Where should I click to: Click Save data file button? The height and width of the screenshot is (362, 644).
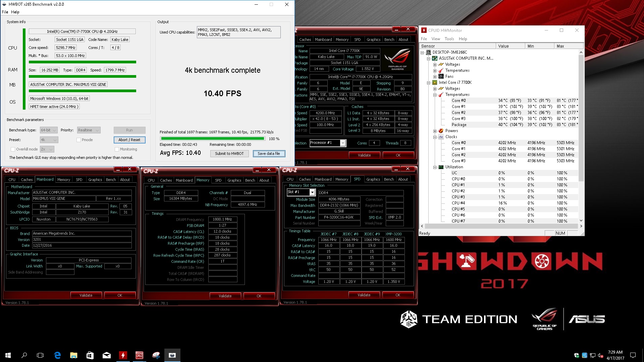269,154
